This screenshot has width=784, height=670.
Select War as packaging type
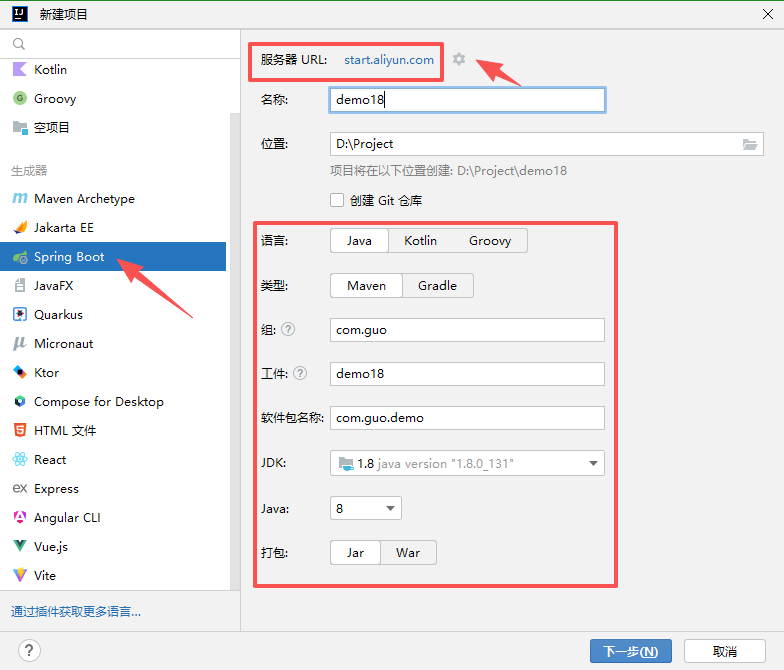[x=408, y=553]
